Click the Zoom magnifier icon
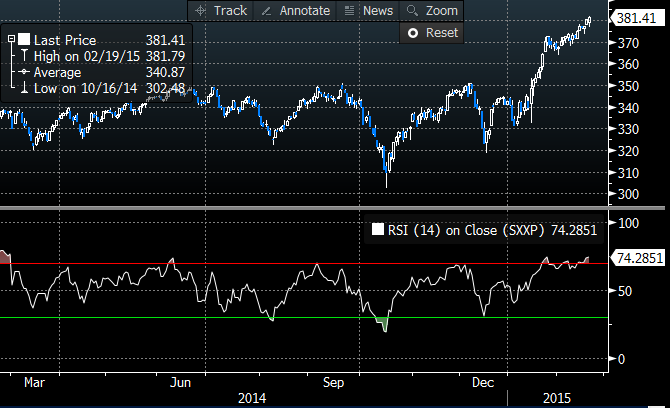 [412, 10]
